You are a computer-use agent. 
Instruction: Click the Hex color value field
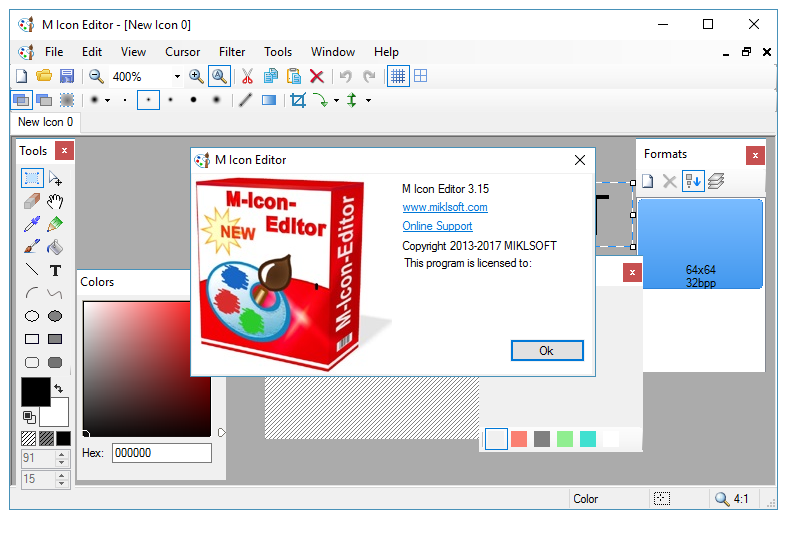point(162,453)
